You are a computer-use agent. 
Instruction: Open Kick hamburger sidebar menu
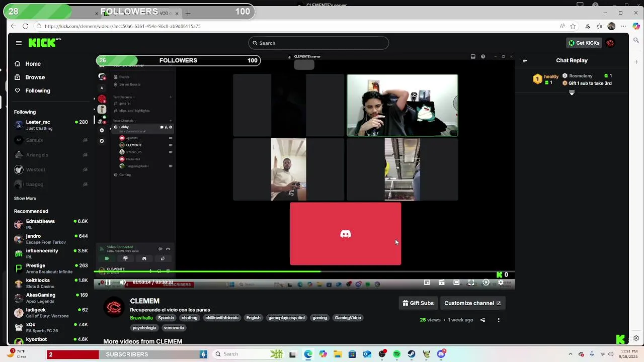pos(19,43)
